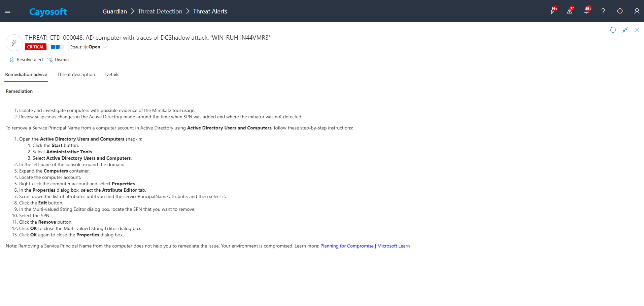
Task: Switch to the Threat description tab
Action: pos(76,75)
